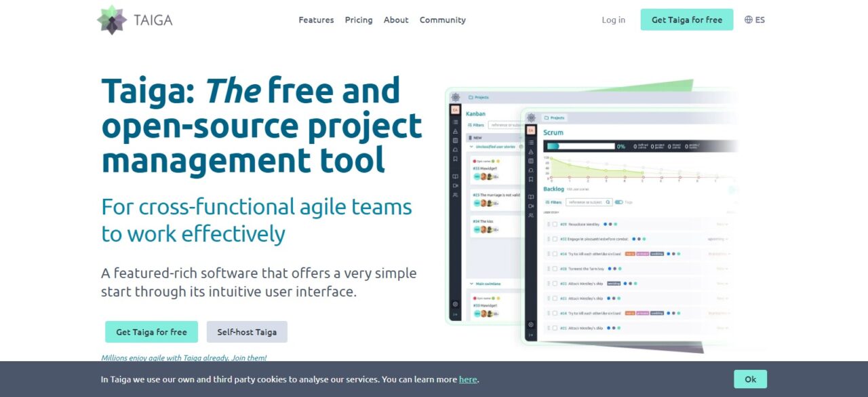The height and width of the screenshot is (397, 868).
Task: Open Filters in the Backlog section
Action: pos(554,202)
